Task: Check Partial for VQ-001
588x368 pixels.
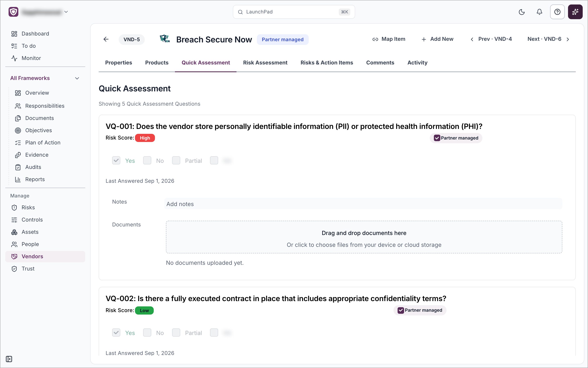Action: click(x=176, y=160)
